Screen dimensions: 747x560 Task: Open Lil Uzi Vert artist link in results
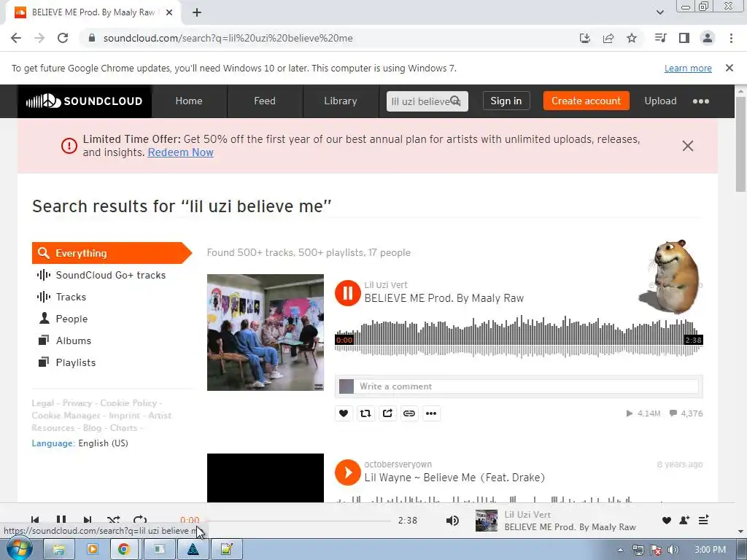(x=385, y=285)
